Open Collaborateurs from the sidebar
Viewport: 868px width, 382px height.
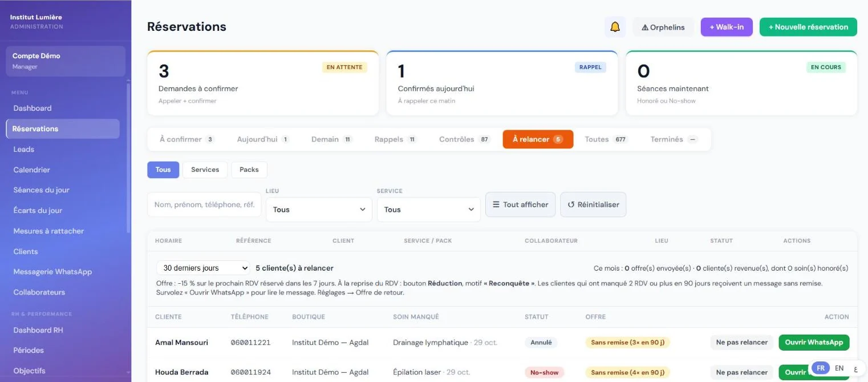coord(63,292)
